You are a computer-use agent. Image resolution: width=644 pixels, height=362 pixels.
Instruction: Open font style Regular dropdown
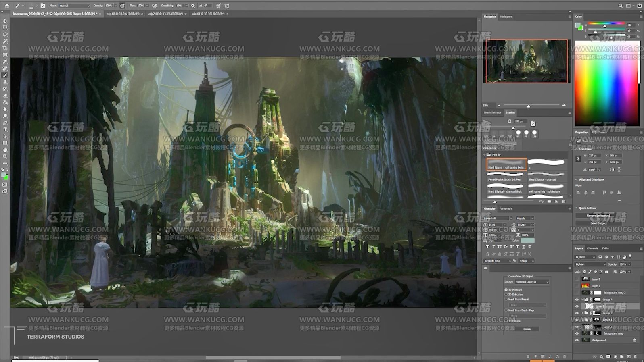click(x=525, y=218)
